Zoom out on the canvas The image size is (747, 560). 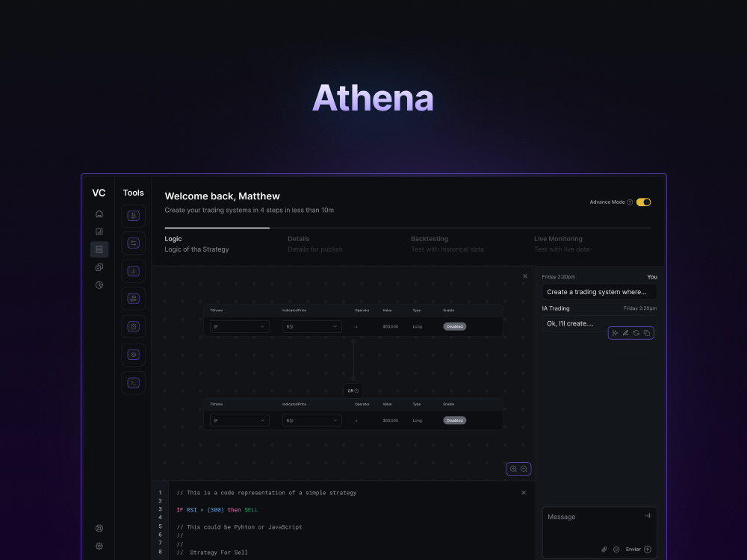pyautogui.click(x=524, y=469)
